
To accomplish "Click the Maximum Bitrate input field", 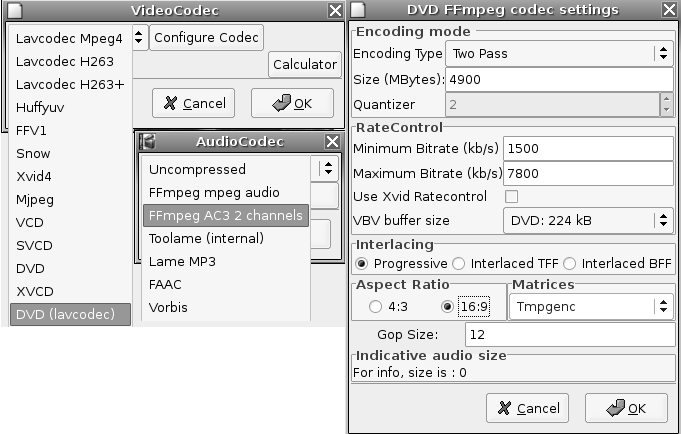I will tap(588, 173).
